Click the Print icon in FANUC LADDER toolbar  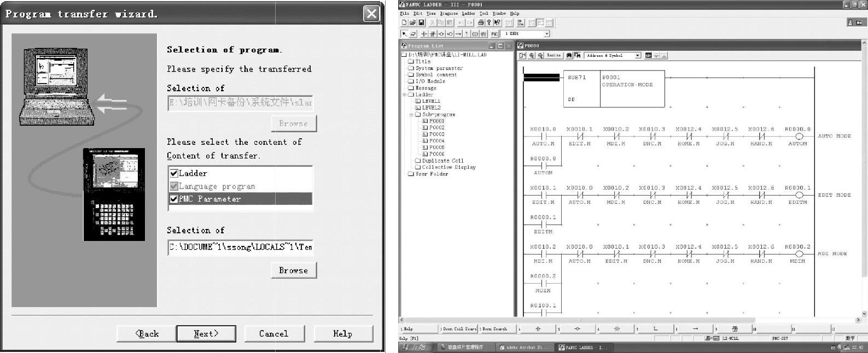point(481,22)
